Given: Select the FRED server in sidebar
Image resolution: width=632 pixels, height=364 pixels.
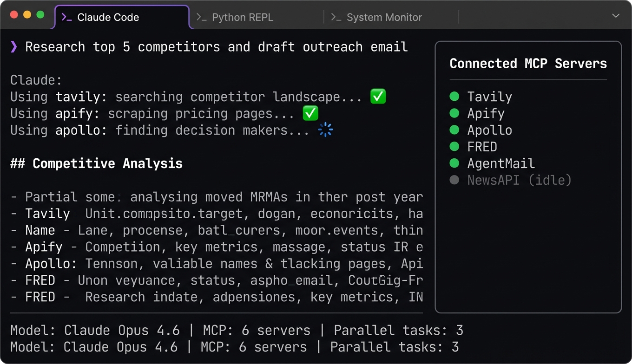Looking at the screenshot, I should pos(482,147).
